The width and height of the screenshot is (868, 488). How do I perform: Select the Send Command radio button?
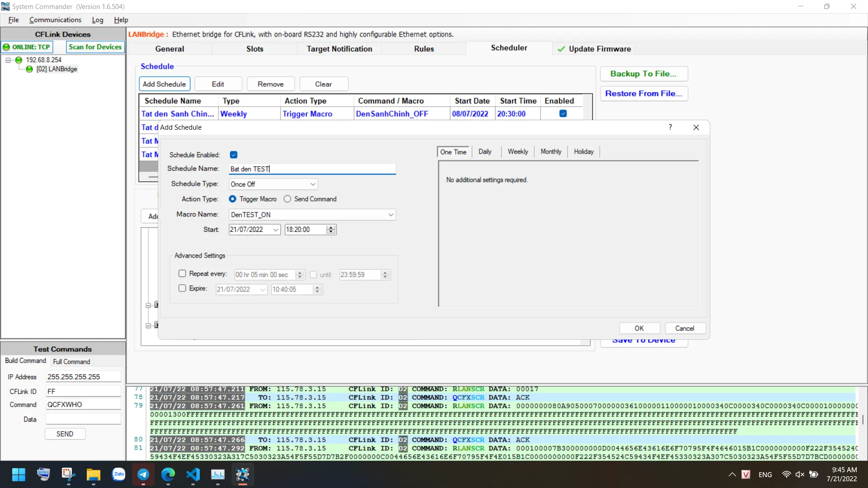tap(288, 199)
